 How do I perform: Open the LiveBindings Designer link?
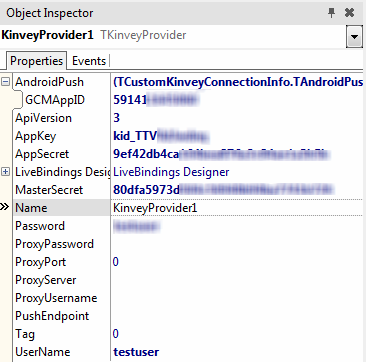[x=171, y=172]
